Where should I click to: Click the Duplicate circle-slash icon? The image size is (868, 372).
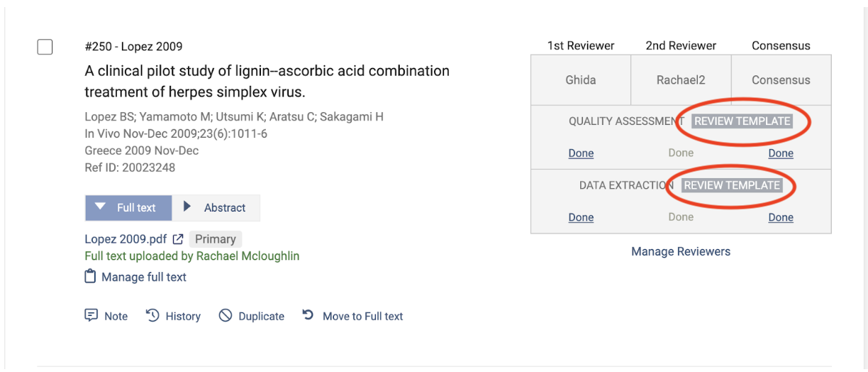[x=226, y=315]
